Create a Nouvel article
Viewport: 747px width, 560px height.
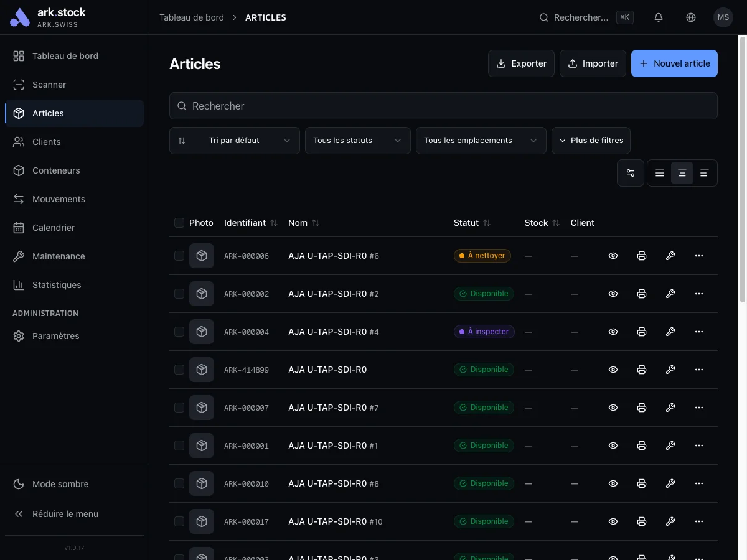(674, 63)
